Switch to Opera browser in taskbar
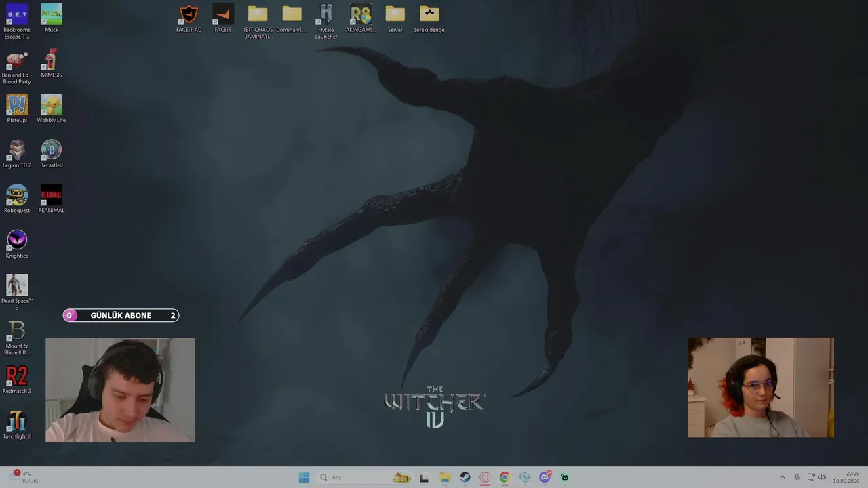This screenshot has width=868, height=488. click(x=485, y=477)
